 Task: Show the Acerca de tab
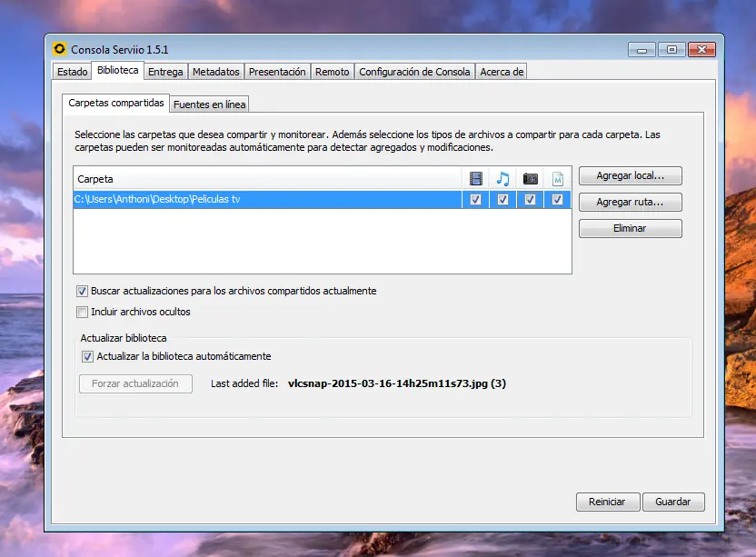(x=502, y=72)
